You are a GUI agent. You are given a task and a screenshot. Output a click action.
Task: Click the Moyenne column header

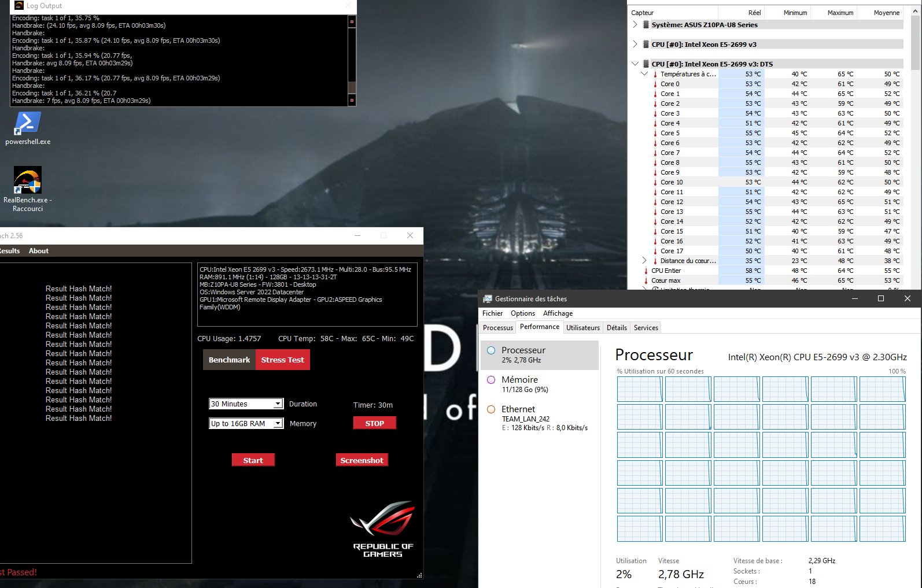[x=880, y=13]
